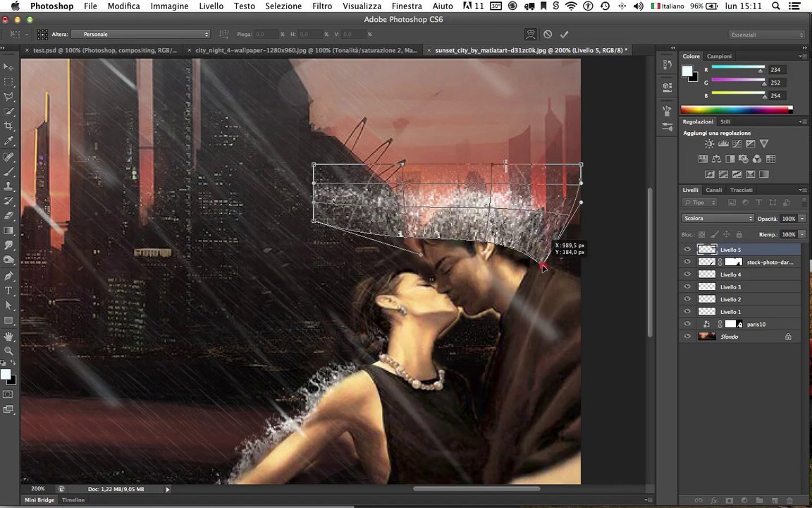Hide the Livello 2 layer
This screenshot has width=812, height=508.
(x=687, y=299)
